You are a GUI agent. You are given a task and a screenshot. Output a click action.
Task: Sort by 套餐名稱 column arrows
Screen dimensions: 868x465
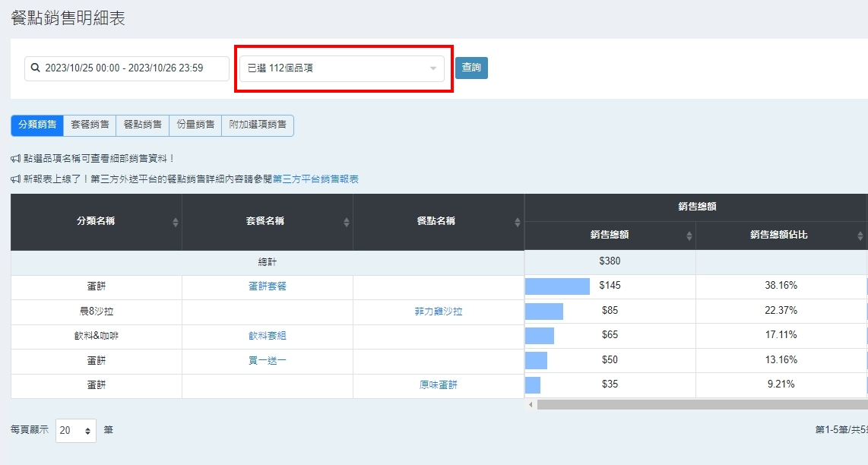pyautogui.click(x=347, y=222)
